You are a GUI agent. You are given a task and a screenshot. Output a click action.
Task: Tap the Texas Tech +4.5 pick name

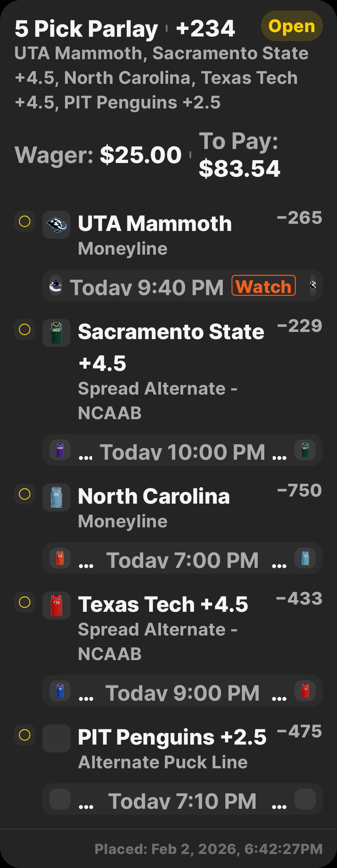163,604
